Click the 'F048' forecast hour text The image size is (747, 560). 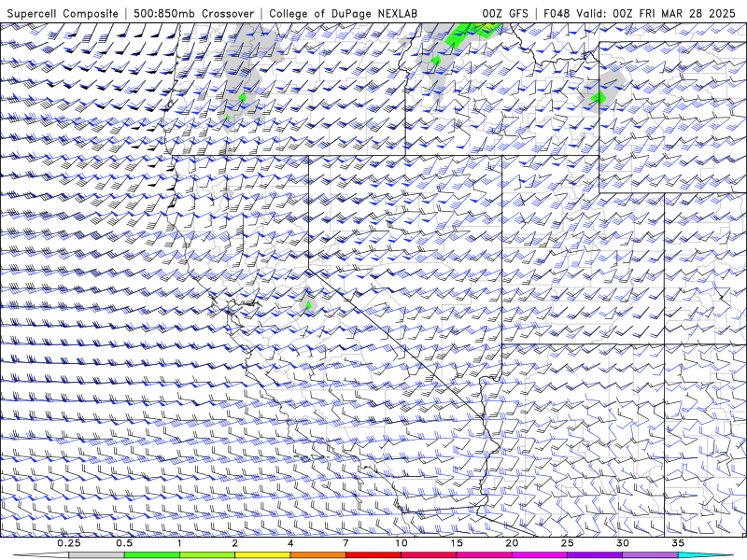[557, 13]
